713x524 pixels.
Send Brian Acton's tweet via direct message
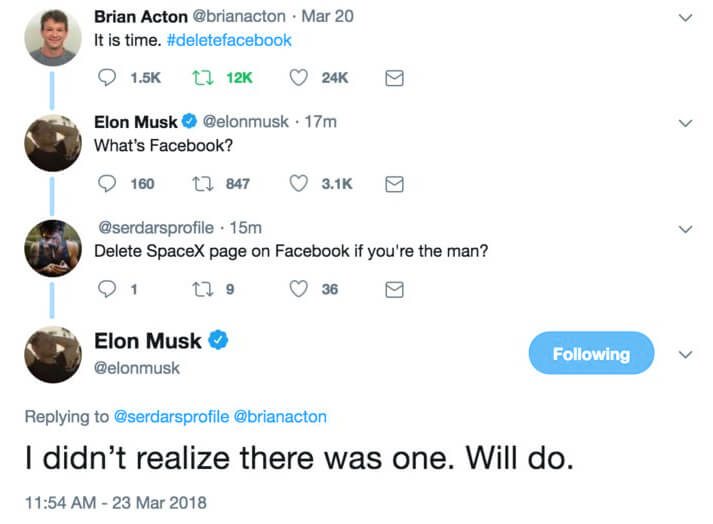[x=394, y=78]
